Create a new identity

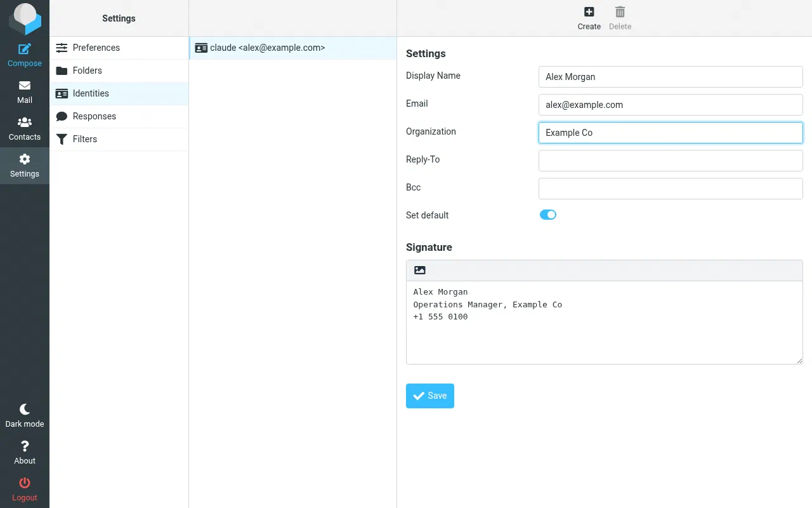[589, 18]
